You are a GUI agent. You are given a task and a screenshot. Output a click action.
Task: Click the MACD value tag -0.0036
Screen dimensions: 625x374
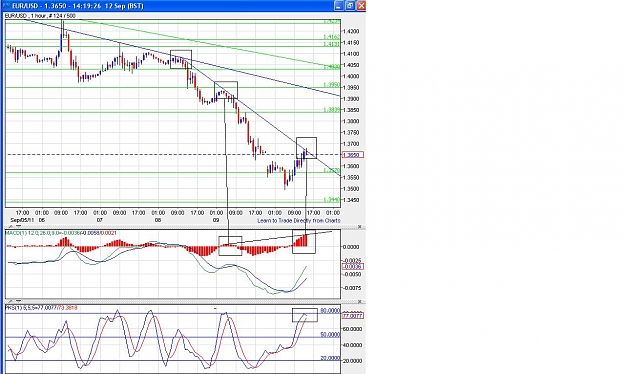coord(352,266)
